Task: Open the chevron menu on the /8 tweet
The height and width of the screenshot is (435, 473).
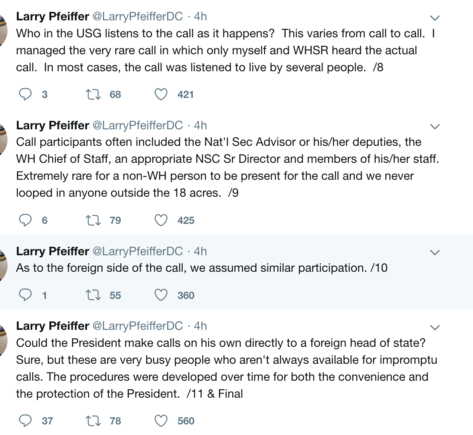Action: (435, 18)
